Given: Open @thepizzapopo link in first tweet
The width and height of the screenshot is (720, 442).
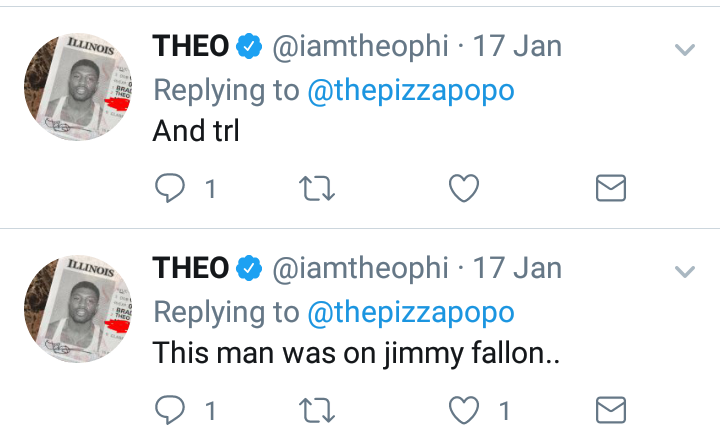Looking at the screenshot, I should tap(411, 91).
